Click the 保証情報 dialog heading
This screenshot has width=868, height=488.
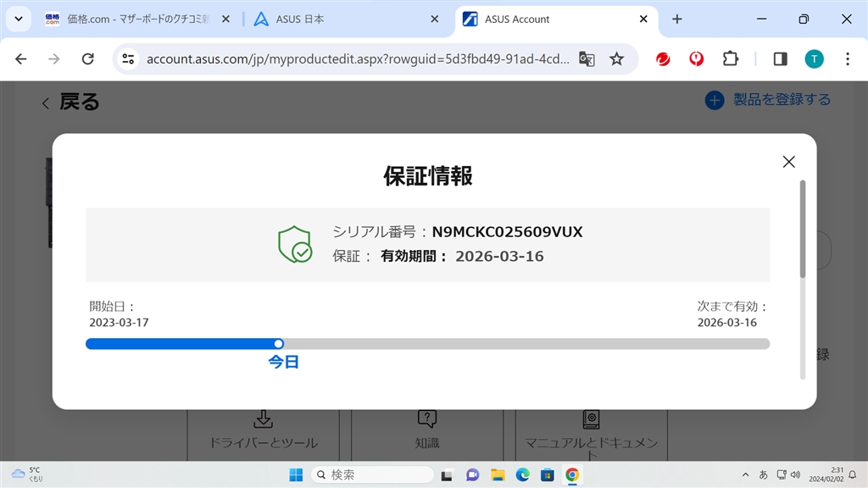click(428, 176)
